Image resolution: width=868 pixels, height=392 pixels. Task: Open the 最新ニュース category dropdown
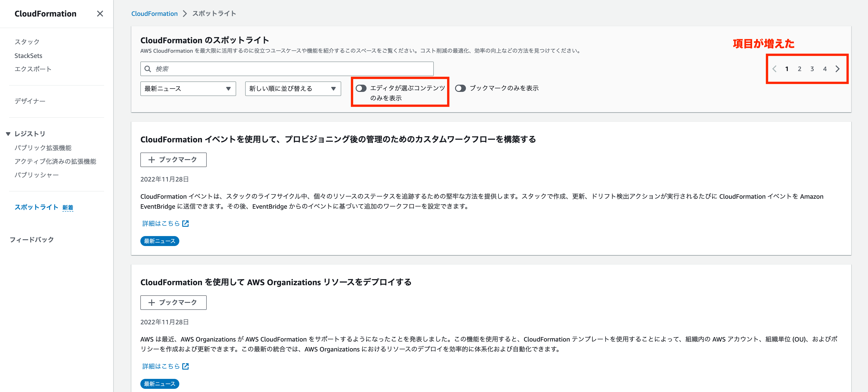click(x=188, y=89)
